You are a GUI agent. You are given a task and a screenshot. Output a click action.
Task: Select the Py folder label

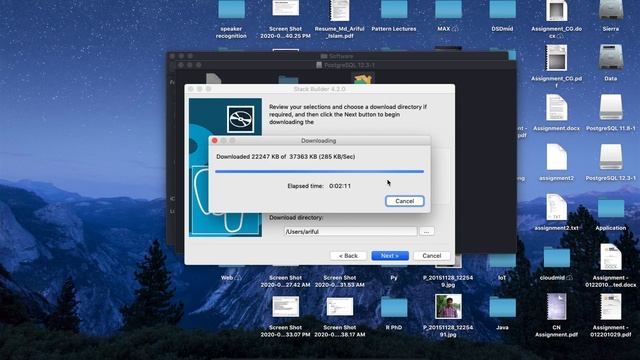pyautogui.click(x=394, y=278)
